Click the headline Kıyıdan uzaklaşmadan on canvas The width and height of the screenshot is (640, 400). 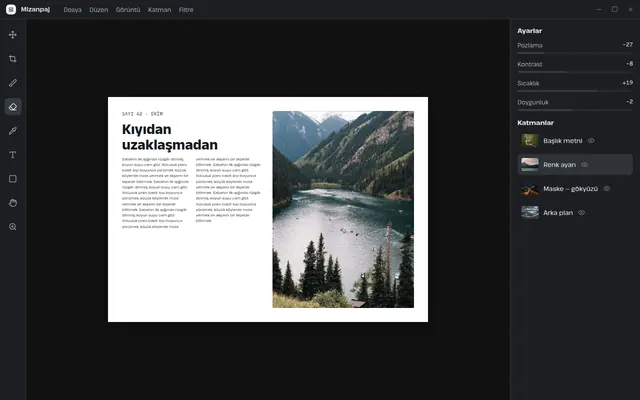tap(170, 137)
